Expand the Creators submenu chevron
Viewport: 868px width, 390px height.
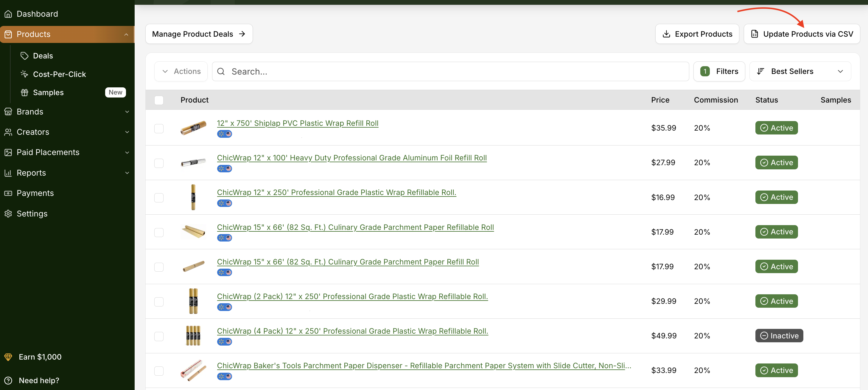tap(127, 132)
